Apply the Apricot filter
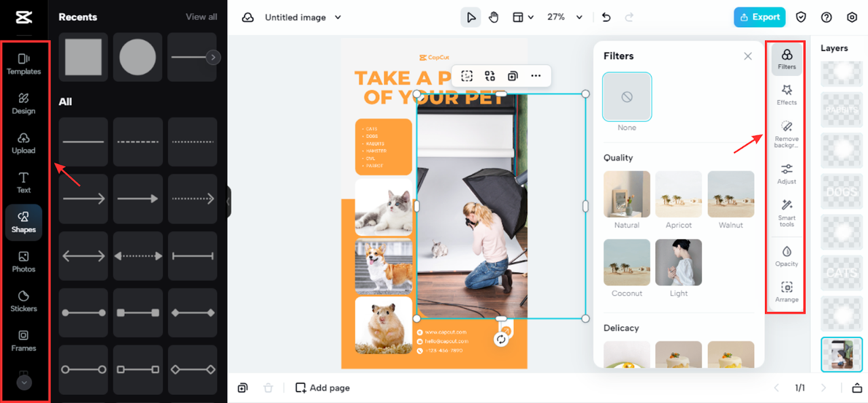Screen dimensions: 868x403 click(679, 194)
